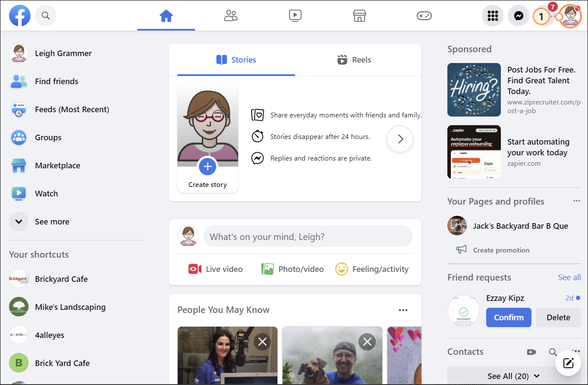Viewport: 588px width, 385px height.
Task: Open Post Jobs For Free ad text
Action: coord(541,81)
